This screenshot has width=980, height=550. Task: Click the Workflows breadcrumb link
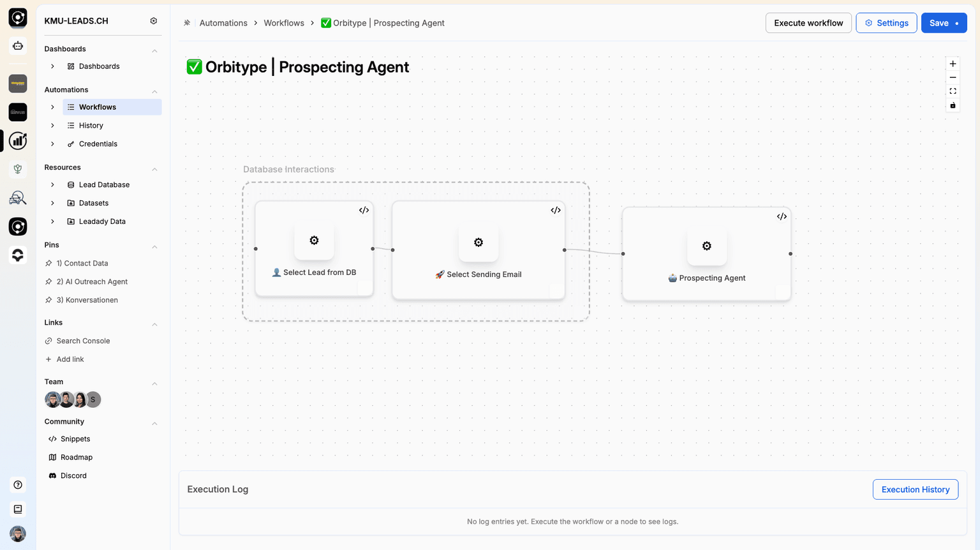(284, 23)
